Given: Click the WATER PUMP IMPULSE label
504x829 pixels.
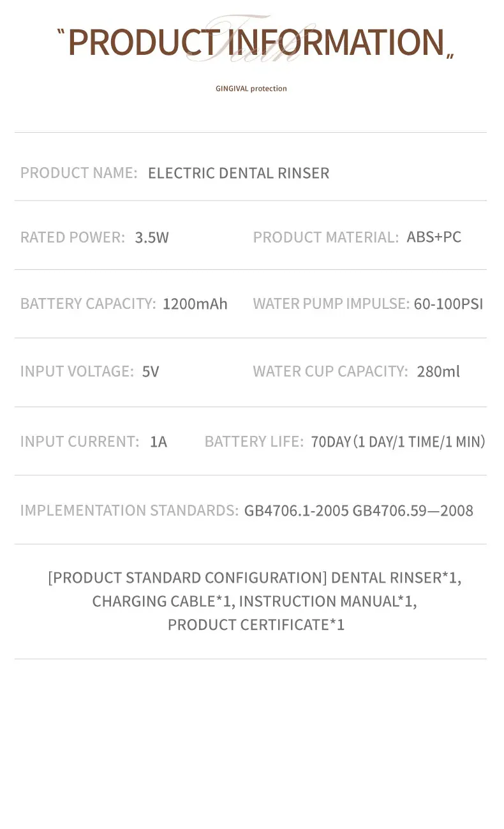Looking at the screenshot, I should (331, 304).
